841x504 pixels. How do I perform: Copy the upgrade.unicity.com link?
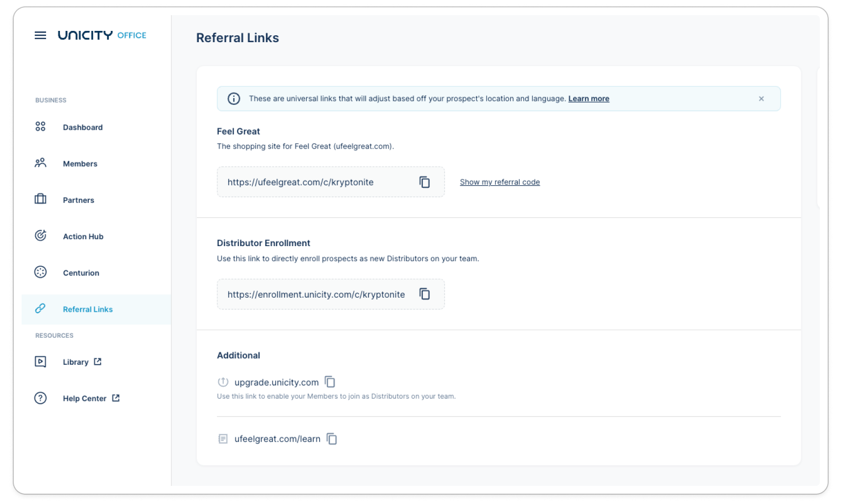click(329, 382)
